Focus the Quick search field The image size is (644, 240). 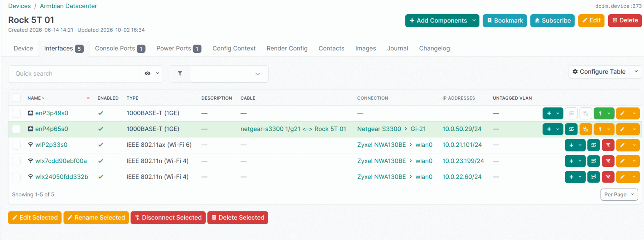[x=74, y=74]
